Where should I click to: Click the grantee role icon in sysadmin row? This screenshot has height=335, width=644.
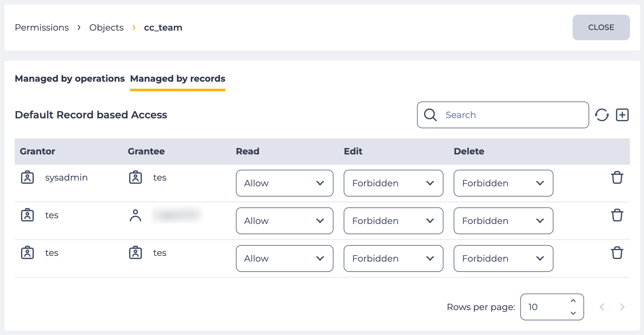(135, 177)
